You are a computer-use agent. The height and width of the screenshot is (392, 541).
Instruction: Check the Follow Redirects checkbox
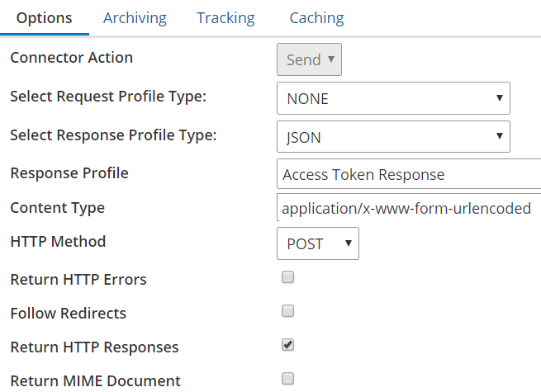point(288,312)
